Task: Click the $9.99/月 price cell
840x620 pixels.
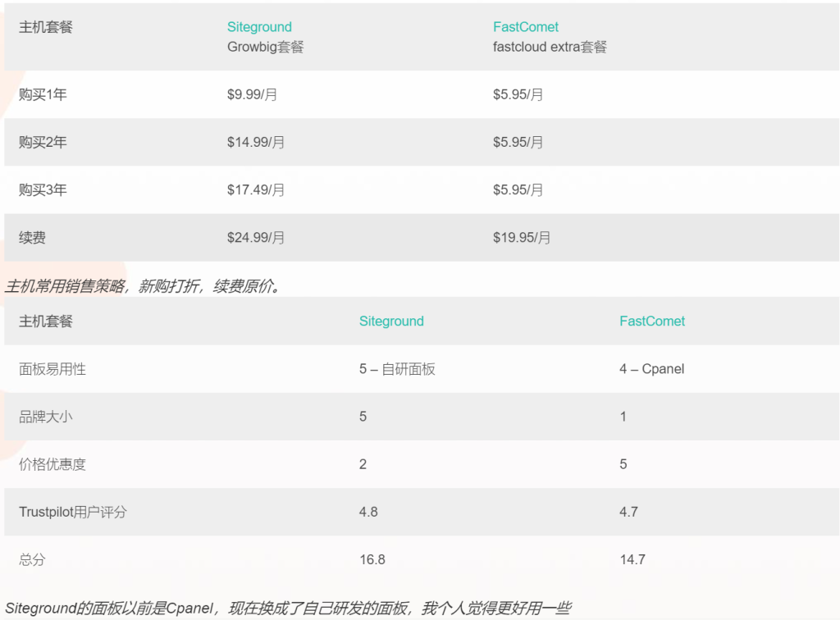Action: (252, 95)
